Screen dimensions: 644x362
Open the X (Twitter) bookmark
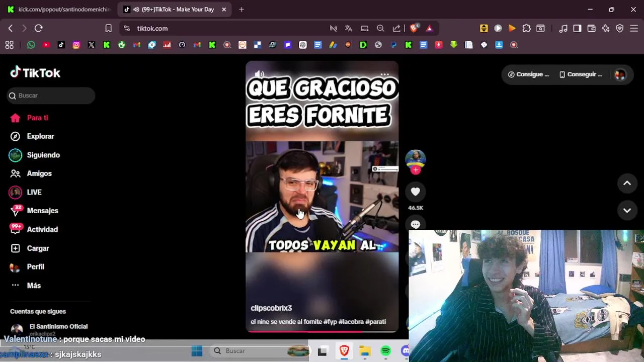(92, 45)
